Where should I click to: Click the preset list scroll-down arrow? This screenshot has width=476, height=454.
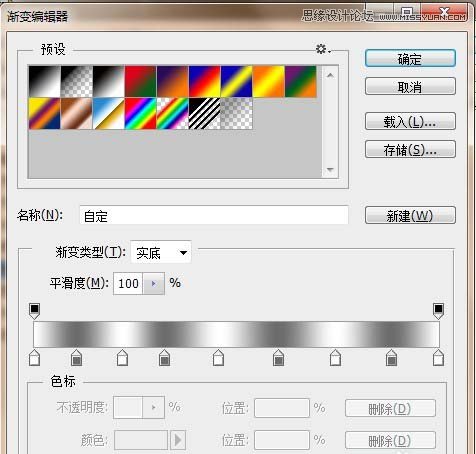pyautogui.click(x=330, y=170)
